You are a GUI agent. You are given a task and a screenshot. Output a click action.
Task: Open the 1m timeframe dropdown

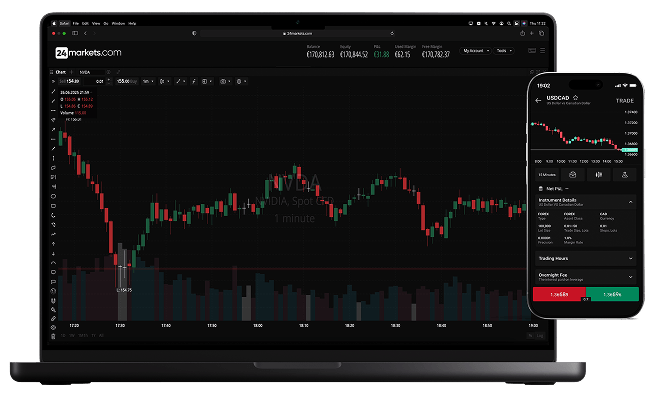(x=148, y=81)
